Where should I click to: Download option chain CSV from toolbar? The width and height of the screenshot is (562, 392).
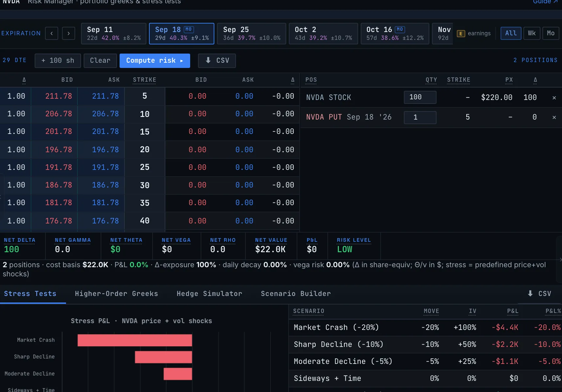pyautogui.click(x=217, y=61)
